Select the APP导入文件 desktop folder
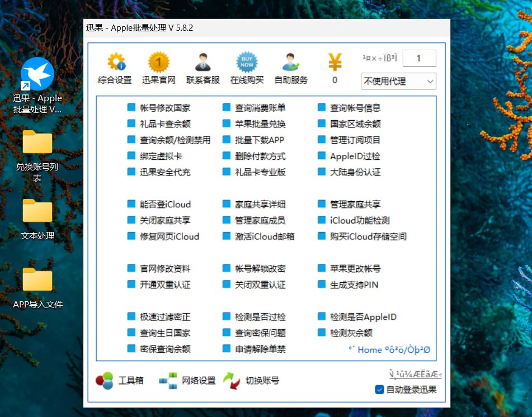 [x=37, y=288]
